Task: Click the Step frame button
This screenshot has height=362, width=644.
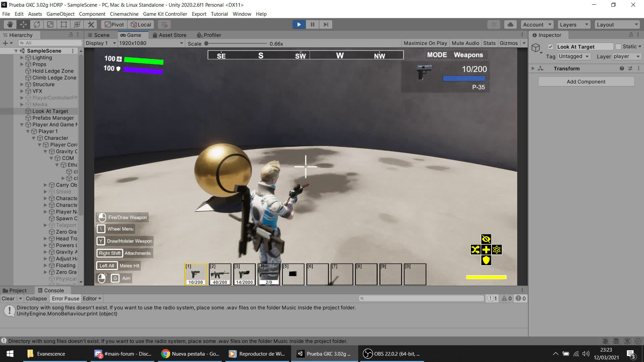Action: (x=326, y=24)
